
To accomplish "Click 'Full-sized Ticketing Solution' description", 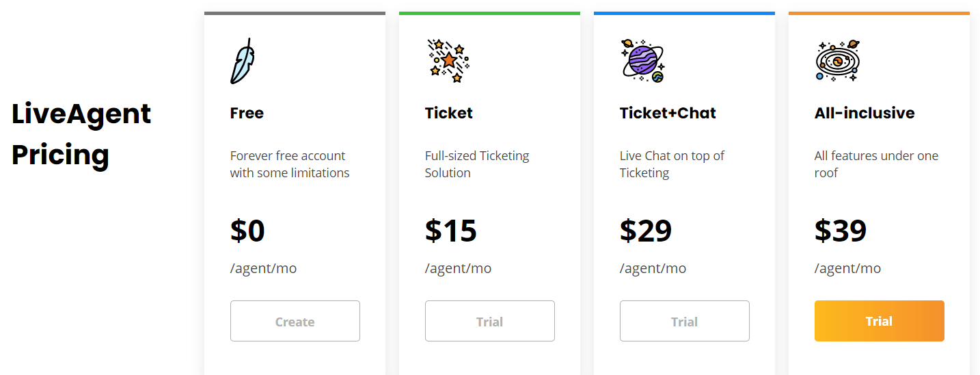I will pos(477,164).
